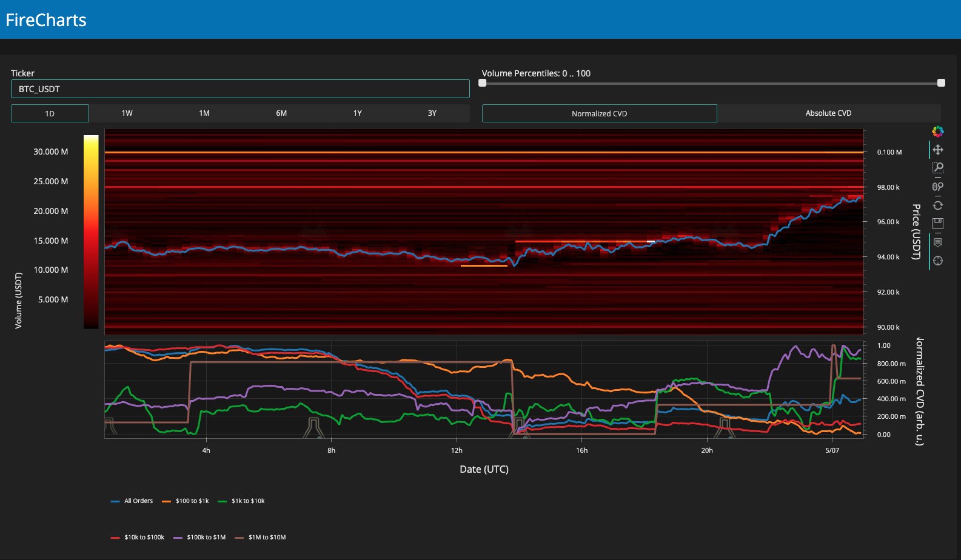The width and height of the screenshot is (961, 560).
Task: Choose the 3Y timeframe
Action: [x=432, y=113]
